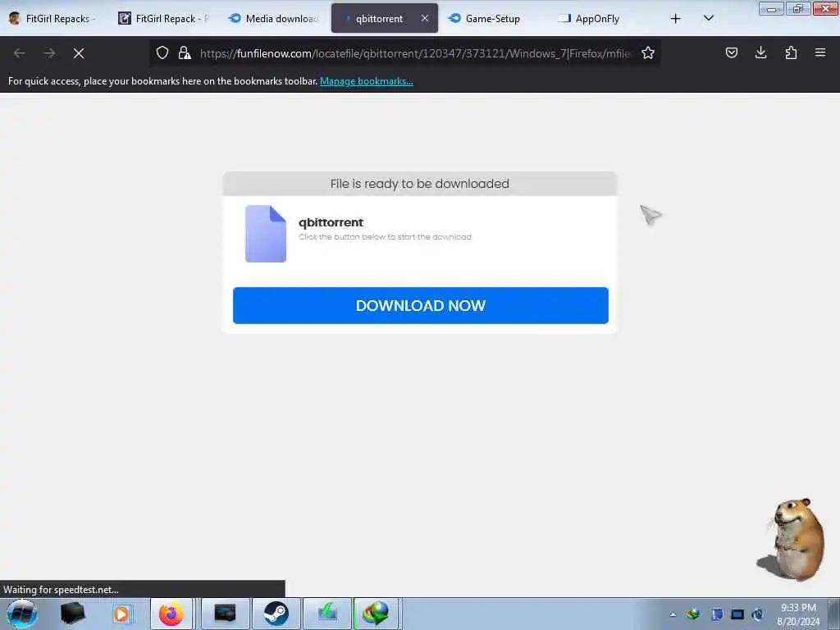Click the blue shield tray icon
Image resolution: width=840 pixels, height=630 pixels.
[717, 614]
